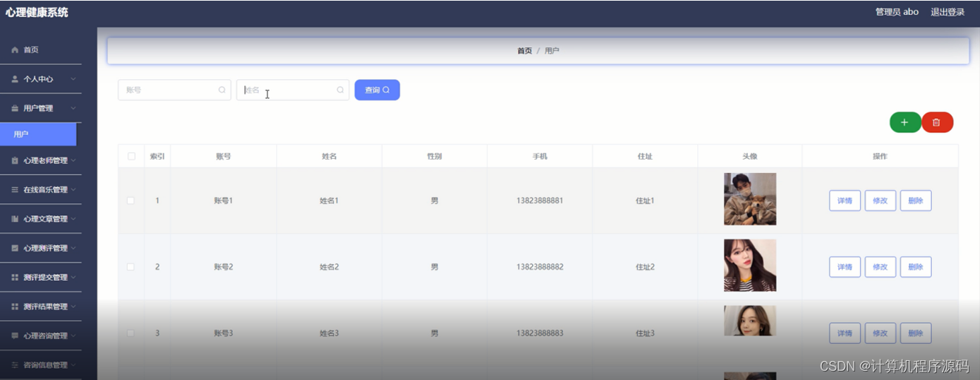Image resolution: width=980 pixels, height=380 pixels.
Task: Open 详情 for 账号2
Action: click(x=845, y=267)
